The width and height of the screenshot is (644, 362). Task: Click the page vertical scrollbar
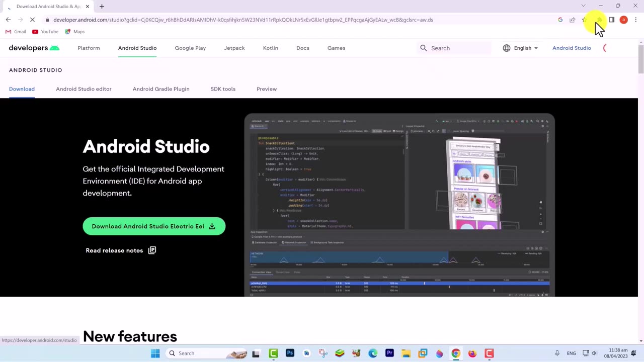click(640, 60)
